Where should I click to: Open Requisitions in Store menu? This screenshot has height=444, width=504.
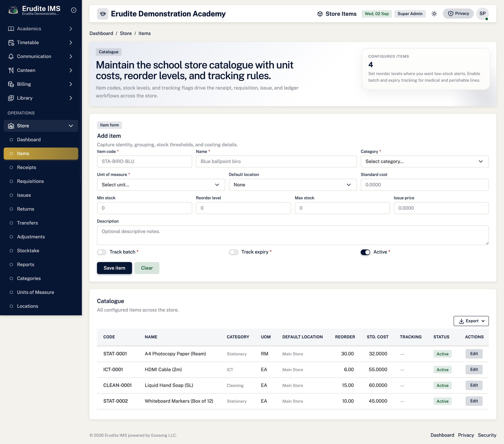(41, 181)
